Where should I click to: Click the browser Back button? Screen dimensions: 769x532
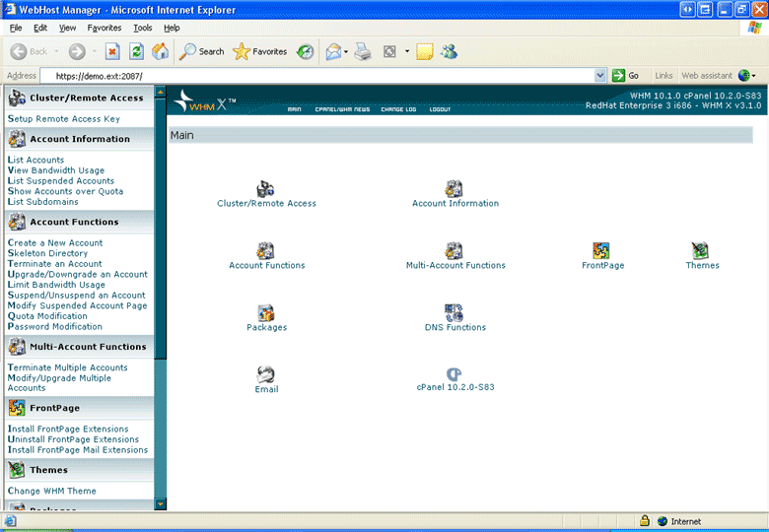point(29,51)
